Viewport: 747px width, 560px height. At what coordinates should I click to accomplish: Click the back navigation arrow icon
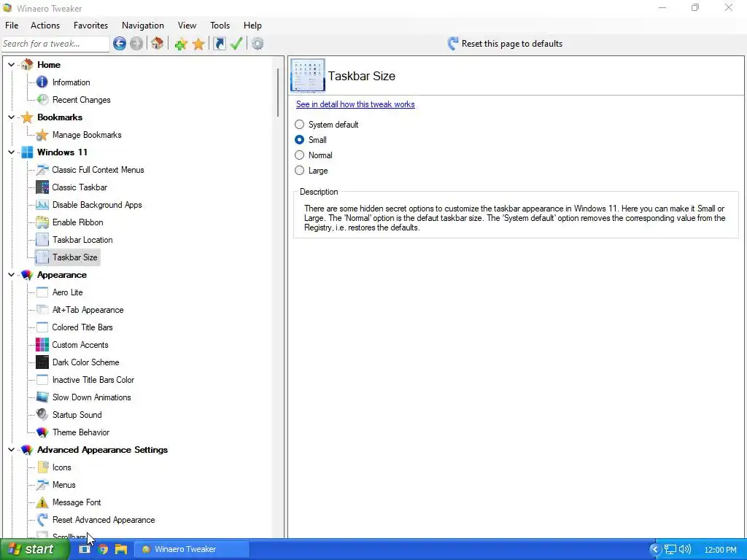pos(120,44)
